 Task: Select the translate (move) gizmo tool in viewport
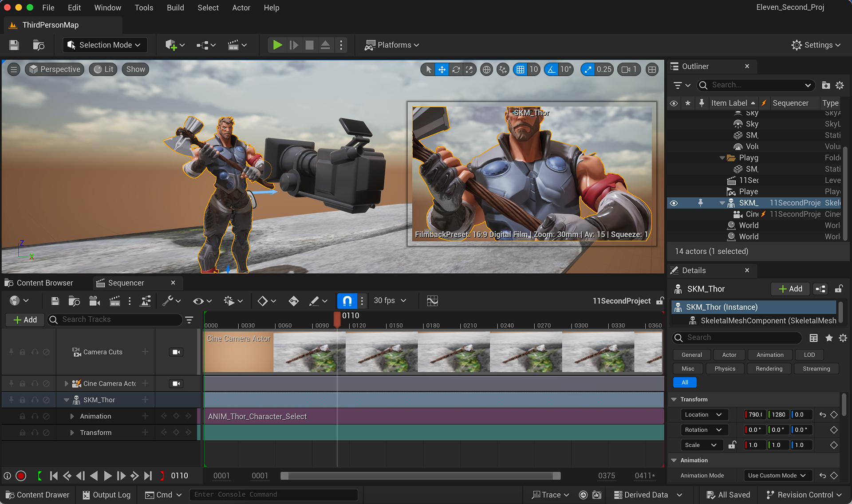(x=442, y=69)
